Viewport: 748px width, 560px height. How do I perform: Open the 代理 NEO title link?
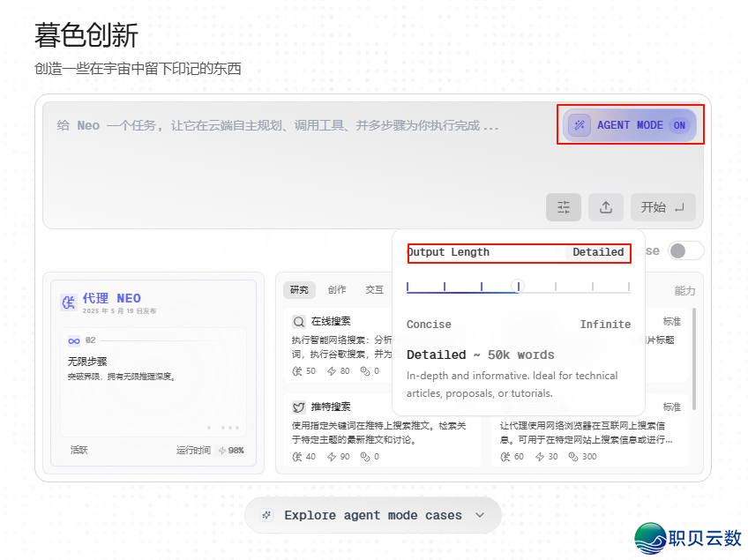tap(112, 298)
